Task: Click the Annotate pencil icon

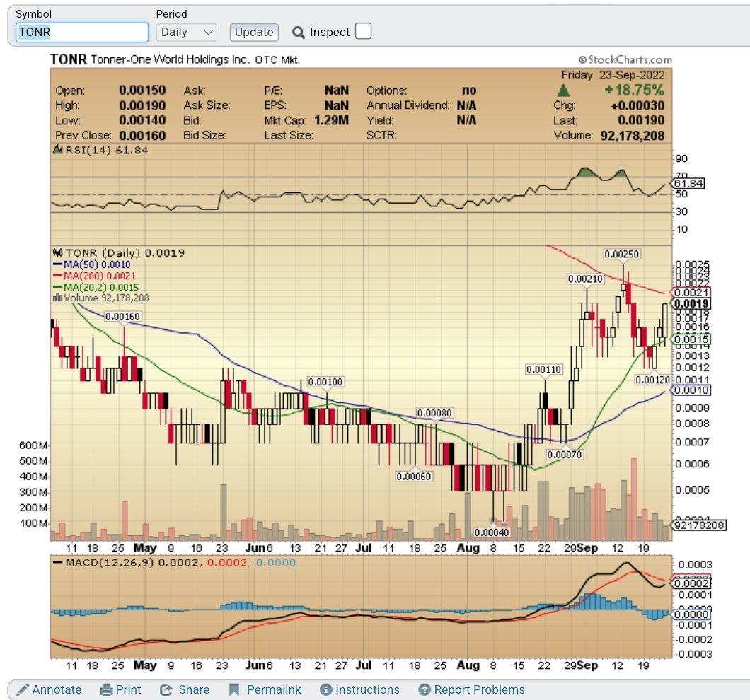Action: pos(23,689)
